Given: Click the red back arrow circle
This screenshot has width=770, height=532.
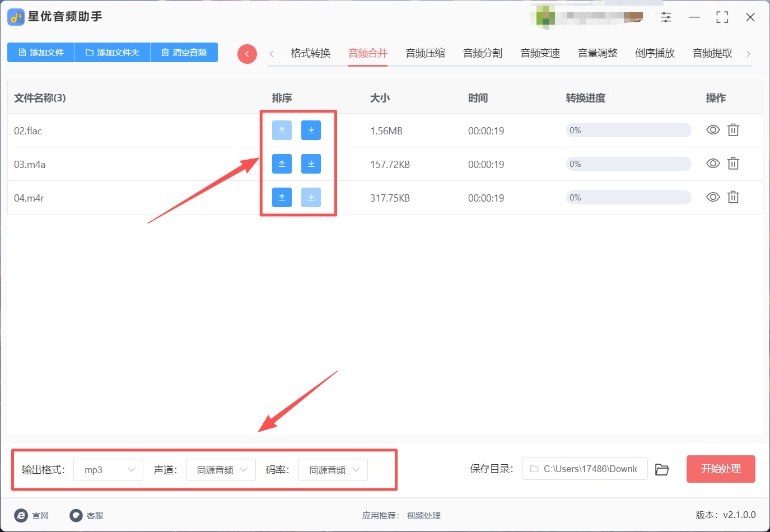Looking at the screenshot, I should coord(247,54).
